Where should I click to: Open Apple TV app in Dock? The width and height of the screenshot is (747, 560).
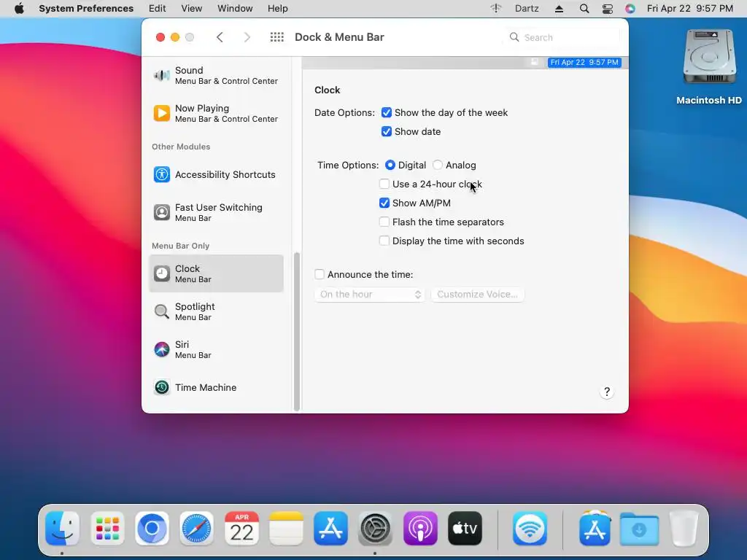click(x=465, y=528)
